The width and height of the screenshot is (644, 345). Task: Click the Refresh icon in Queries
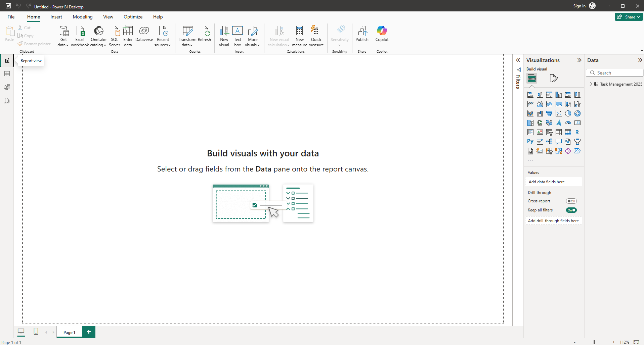point(204,31)
